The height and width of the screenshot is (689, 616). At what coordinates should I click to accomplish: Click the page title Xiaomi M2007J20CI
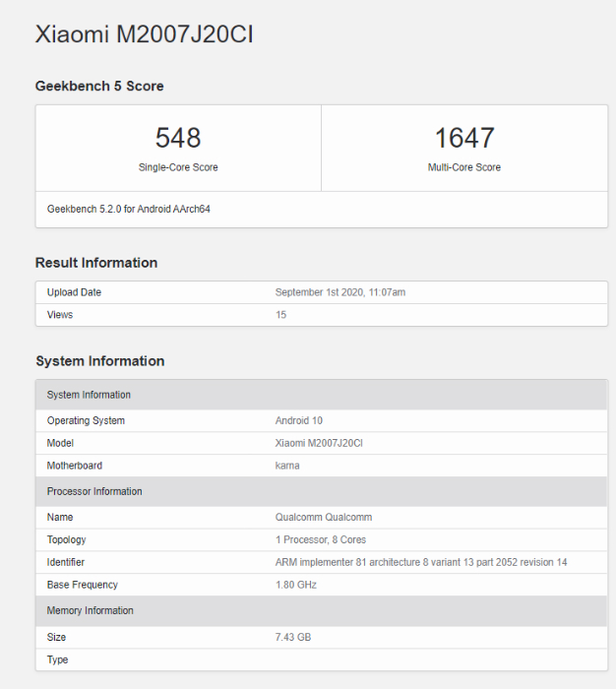click(144, 33)
